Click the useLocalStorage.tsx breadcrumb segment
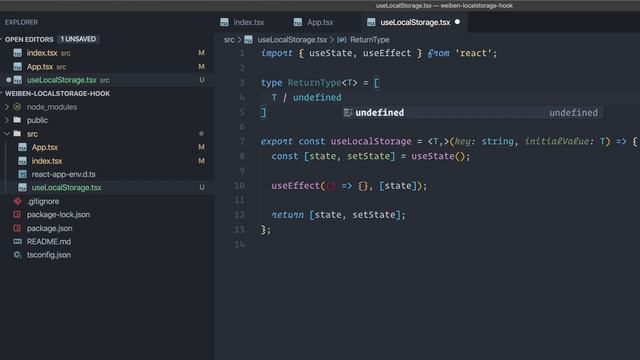Image resolution: width=640 pixels, height=360 pixels. pos(292,40)
